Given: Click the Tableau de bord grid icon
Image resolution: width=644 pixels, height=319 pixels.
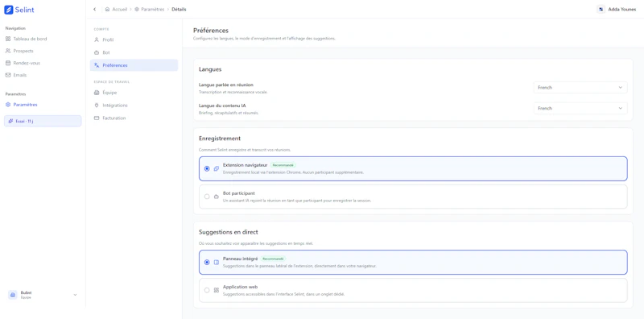Looking at the screenshot, I should pos(8,39).
